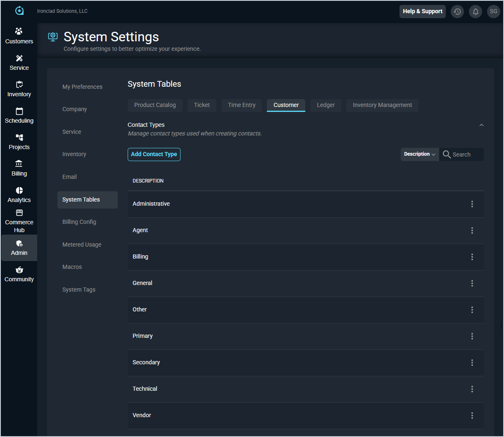Open actions menu for Administrative row

tap(472, 204)
